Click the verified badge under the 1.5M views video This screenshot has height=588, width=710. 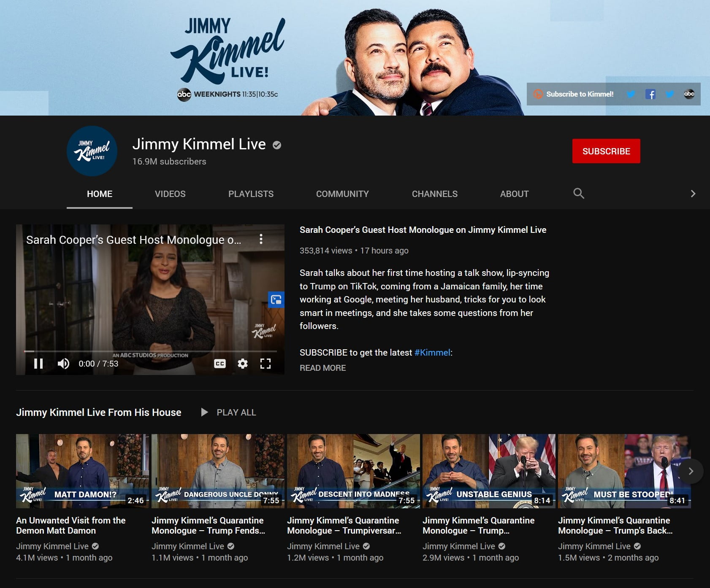point(637,546)
